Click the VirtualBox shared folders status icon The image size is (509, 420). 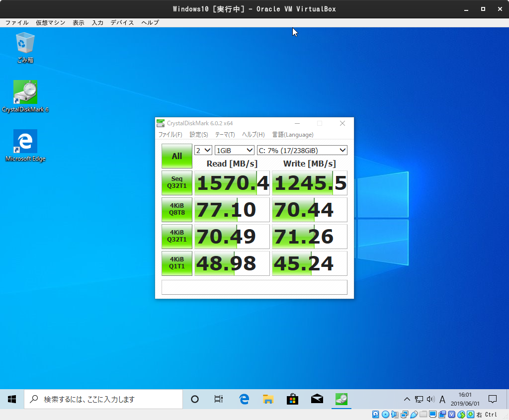pyautogui.click(x=424, y=414)
